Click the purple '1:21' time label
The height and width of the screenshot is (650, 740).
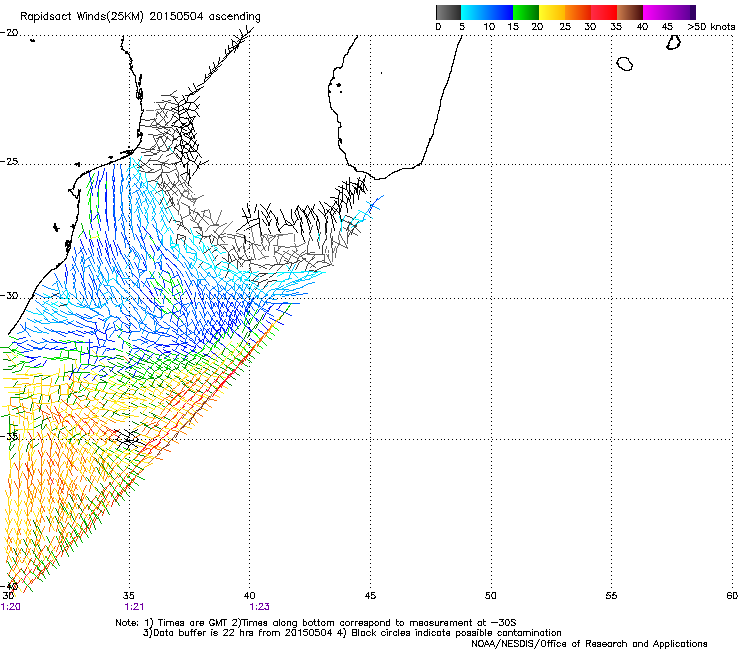click(134, 607)
